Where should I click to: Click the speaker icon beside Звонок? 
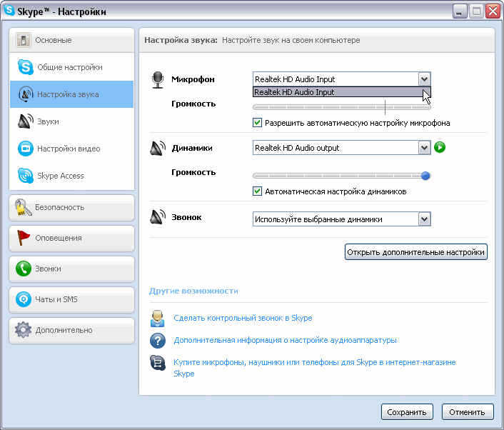point(158,217)
